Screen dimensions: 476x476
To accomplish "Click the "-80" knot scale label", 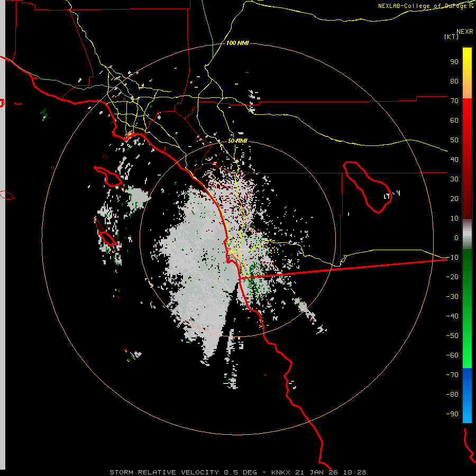I will (x=452, y=395).
